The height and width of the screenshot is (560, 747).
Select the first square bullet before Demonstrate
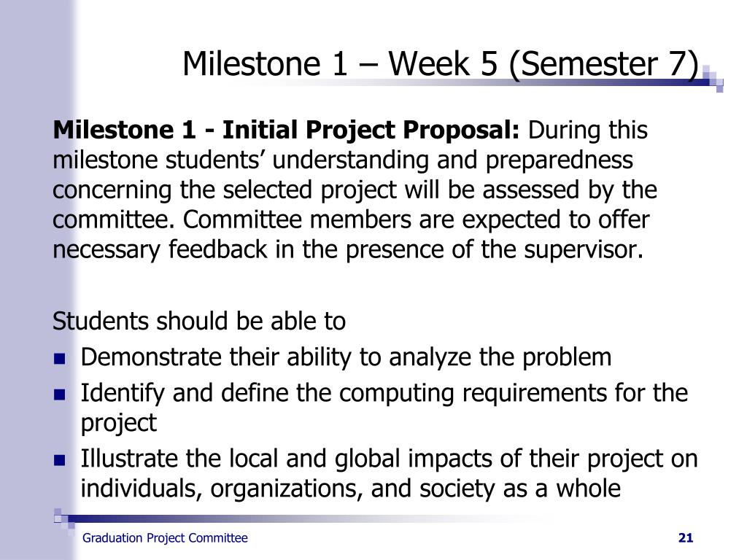[x=60, y=358]
